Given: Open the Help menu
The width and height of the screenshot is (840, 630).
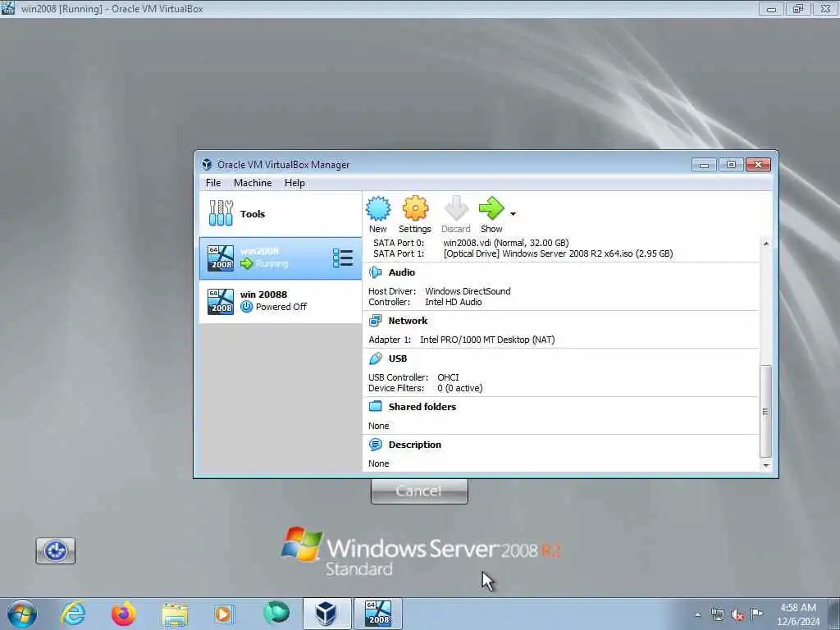Looking at the screenshot, I should tap(294, 183).
